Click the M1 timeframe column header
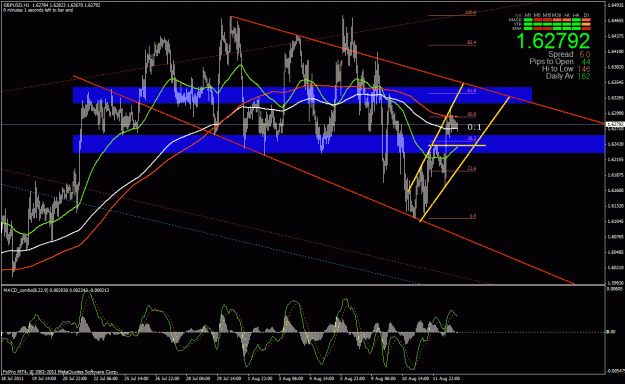 pyautogui.click(x=528, y=15)
